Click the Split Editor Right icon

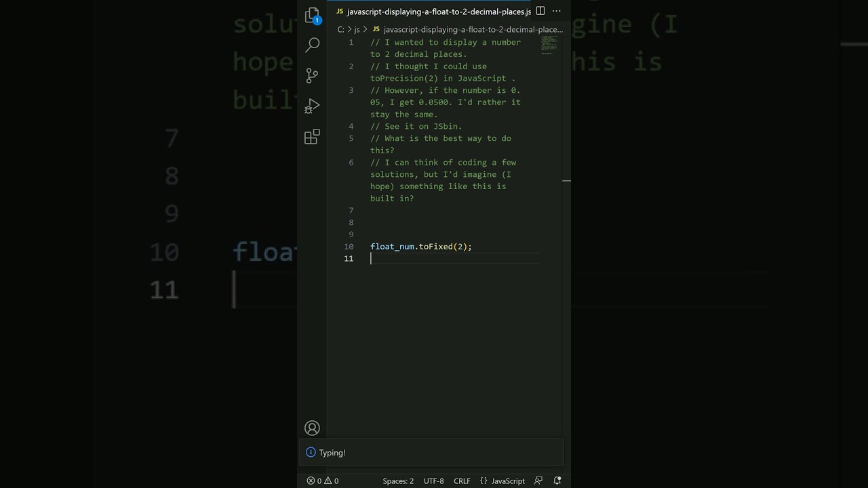540,11
